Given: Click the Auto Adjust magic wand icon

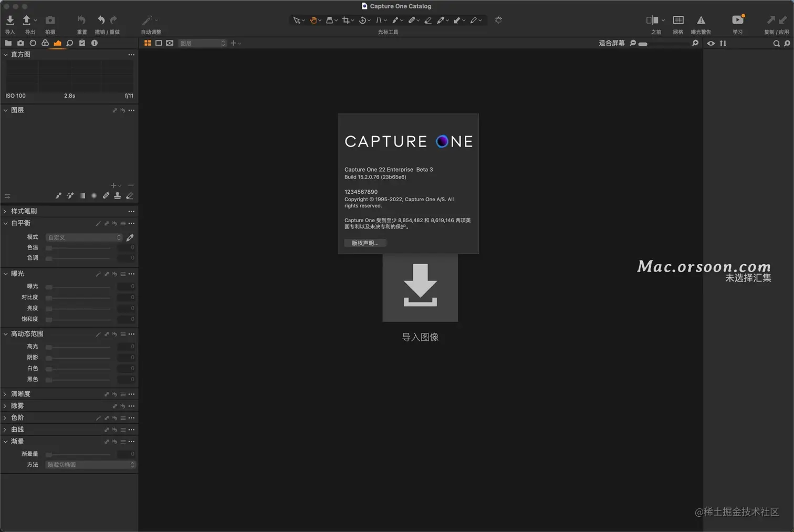Looking at the screenshot, I should coord(147,20).
